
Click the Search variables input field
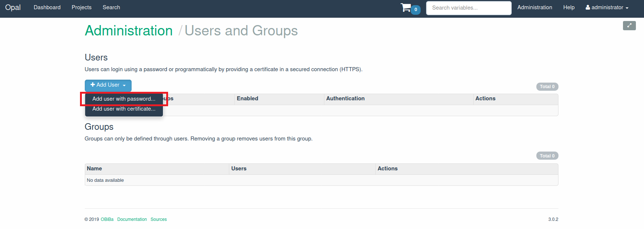pyautogui.click(x=468, y=8)
